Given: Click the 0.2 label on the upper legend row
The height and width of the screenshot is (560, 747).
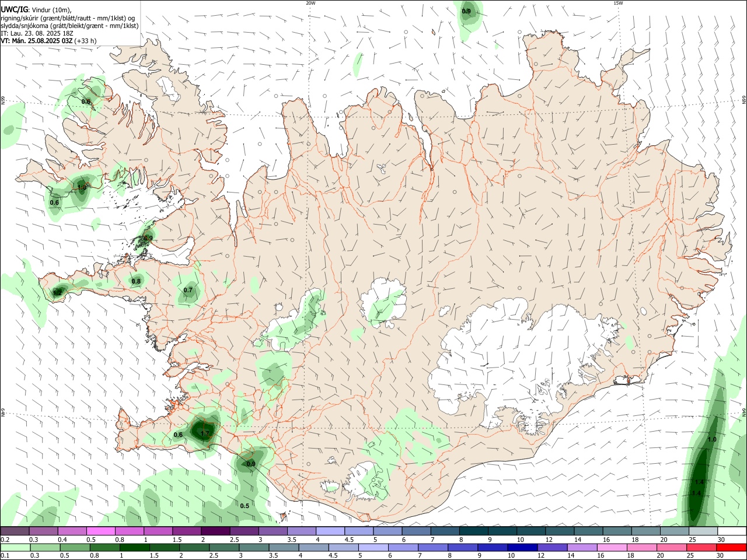Looking at the screenshot, I should tap(5, 540).
